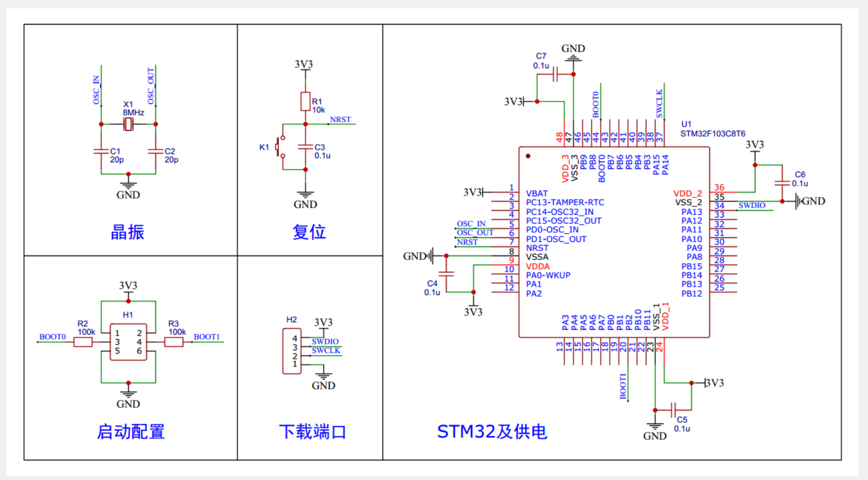Click the R1 10k resistor symbol
Image resolution: width=868 pixels, height=480 pixels.
(305, 101)
